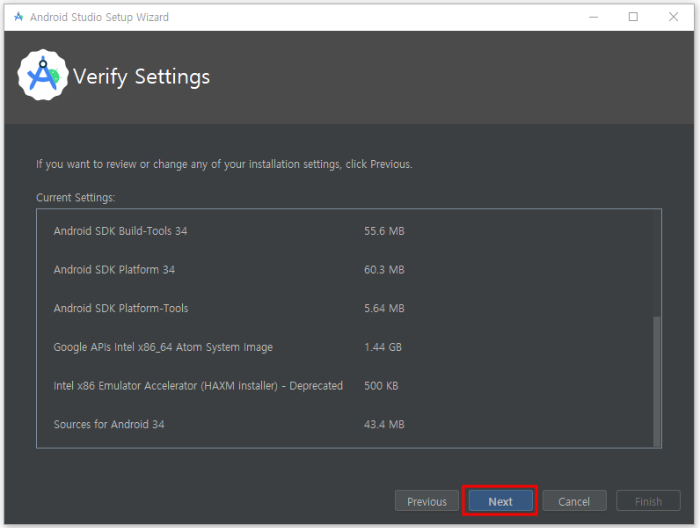Click the 60.3 MB size value
Image resolution: width=700 pixels, height=528 pixels.
[x=384, y=270]
